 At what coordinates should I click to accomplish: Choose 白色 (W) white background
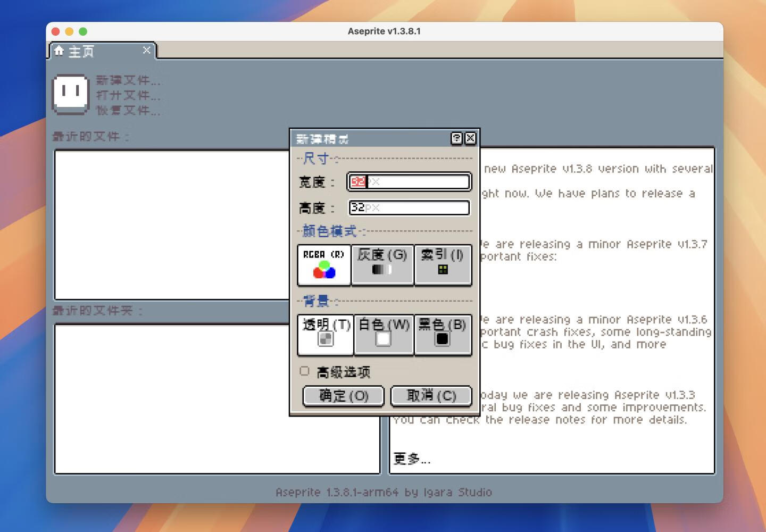pyautogui.click(x=384, y=335)
